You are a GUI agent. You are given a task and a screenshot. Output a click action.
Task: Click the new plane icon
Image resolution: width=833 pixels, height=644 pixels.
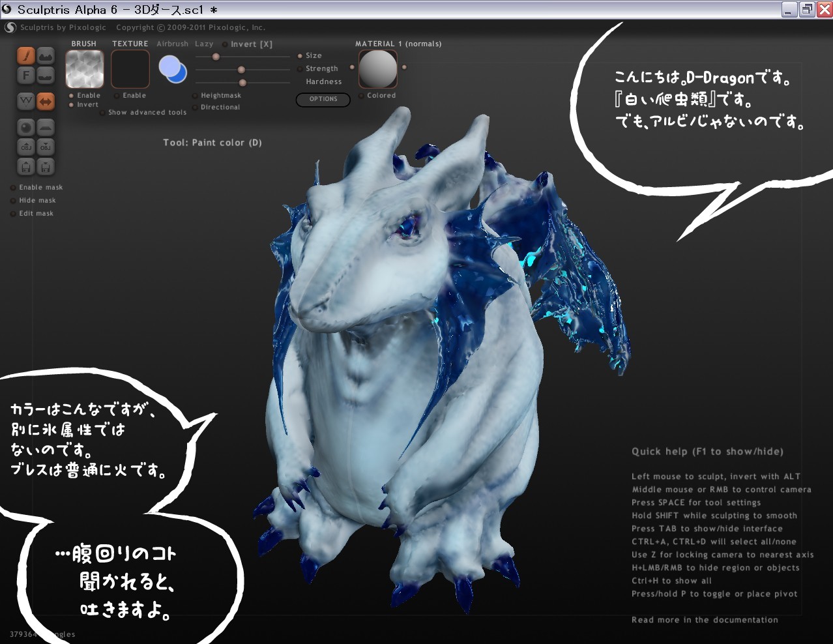tap(46, 127)
